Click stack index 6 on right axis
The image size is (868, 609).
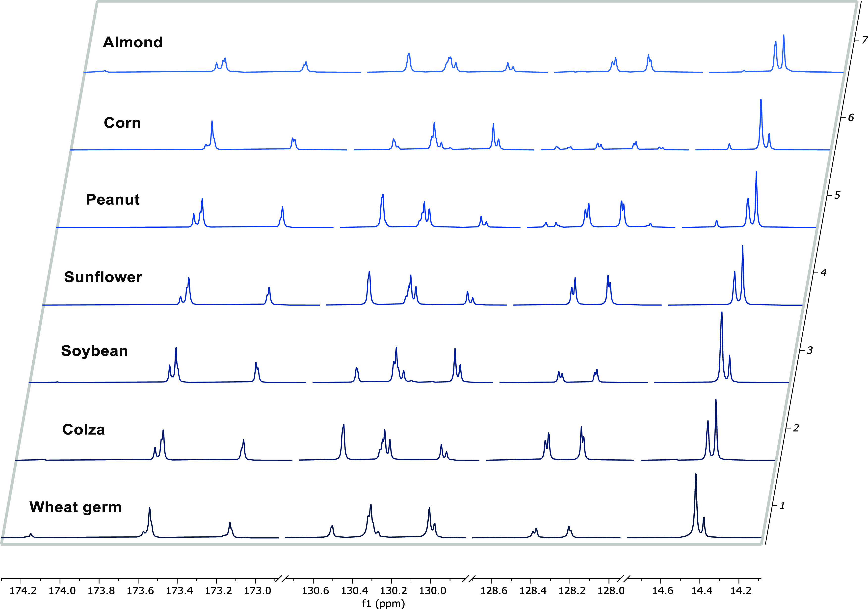(851, 118)
